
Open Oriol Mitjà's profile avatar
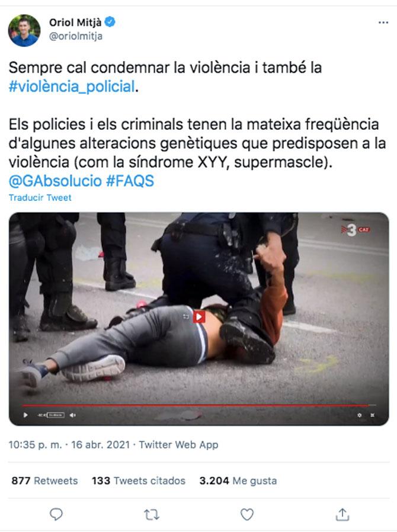coord(24,31)
